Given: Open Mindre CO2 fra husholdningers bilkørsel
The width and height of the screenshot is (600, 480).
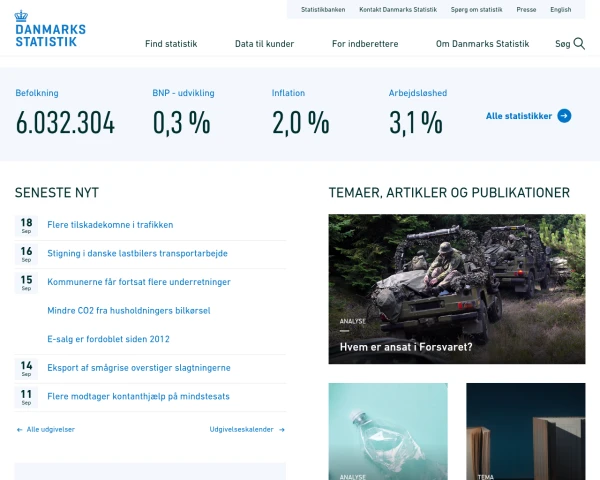Looking at the screenshot, I should pyautogui.click(x=129, y=310).
